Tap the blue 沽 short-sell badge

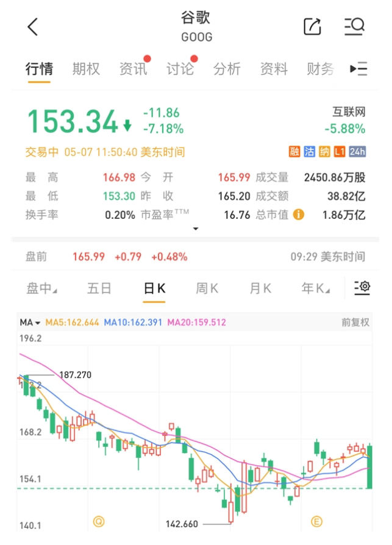pos(309,152)
